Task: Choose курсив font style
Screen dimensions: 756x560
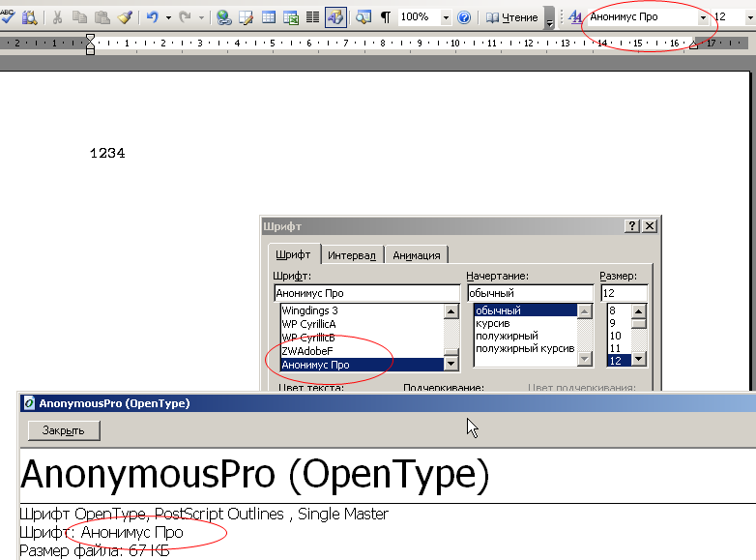Action: [526, 323]
